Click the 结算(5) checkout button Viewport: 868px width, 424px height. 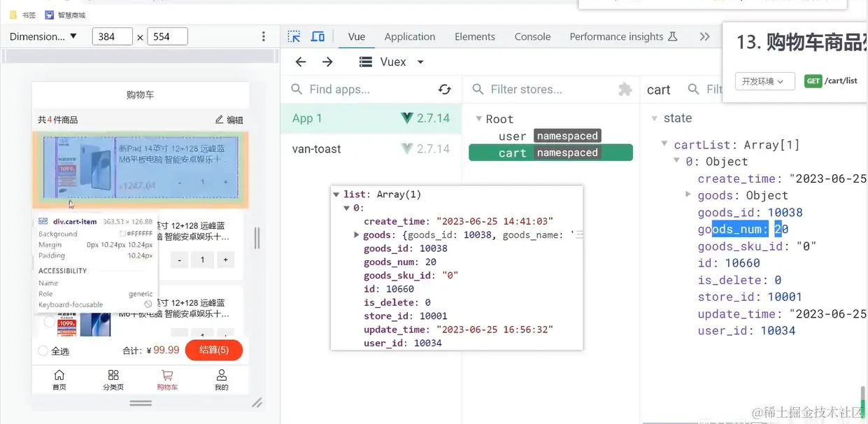[x=214, y=350]
